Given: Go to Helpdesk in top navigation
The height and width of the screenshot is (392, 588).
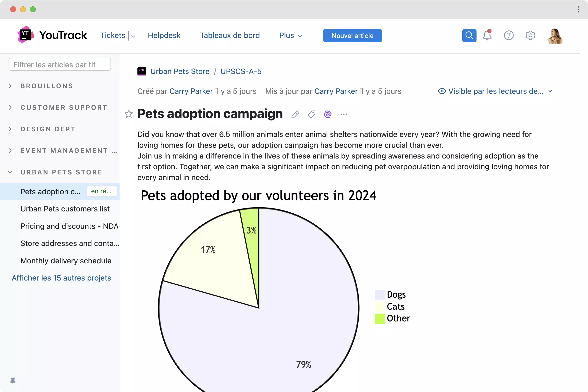Looking at the screenshot, I should click(164, 36).
